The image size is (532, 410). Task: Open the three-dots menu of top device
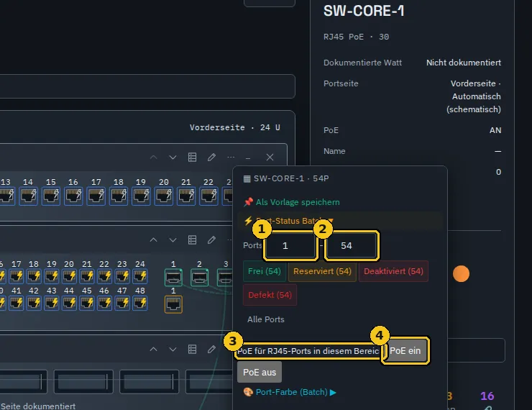click(231, 157)
